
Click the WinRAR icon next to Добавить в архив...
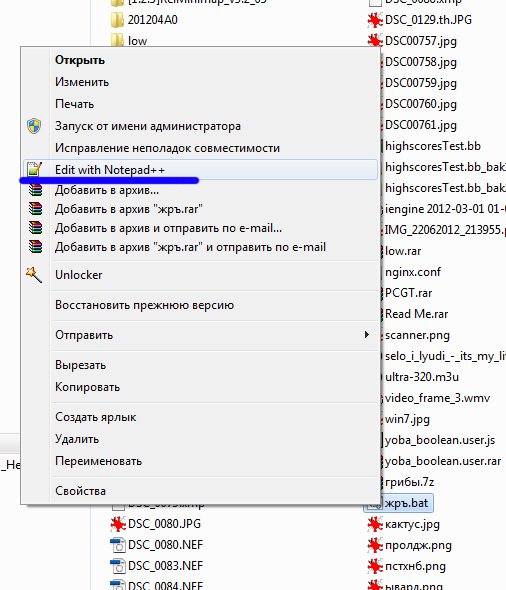(36, 190)
